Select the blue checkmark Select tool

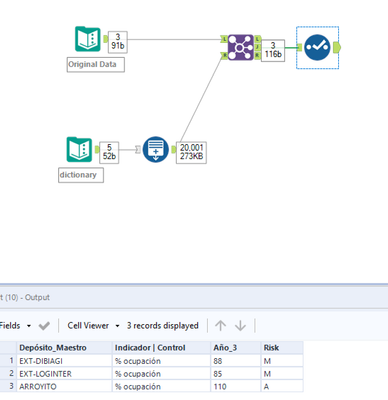coord(317,48)
